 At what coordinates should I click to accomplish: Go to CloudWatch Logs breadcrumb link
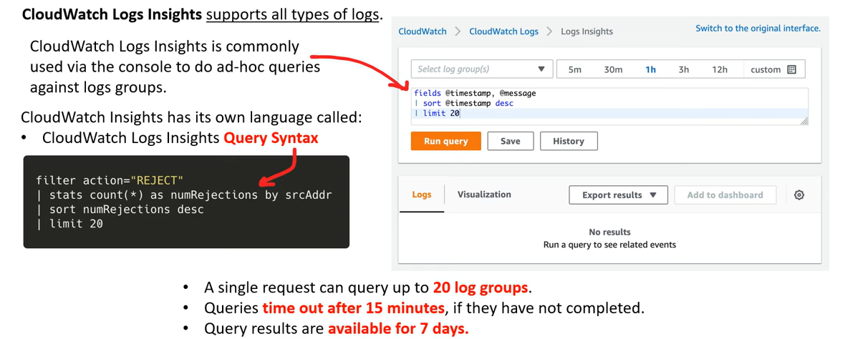point(503,31)
